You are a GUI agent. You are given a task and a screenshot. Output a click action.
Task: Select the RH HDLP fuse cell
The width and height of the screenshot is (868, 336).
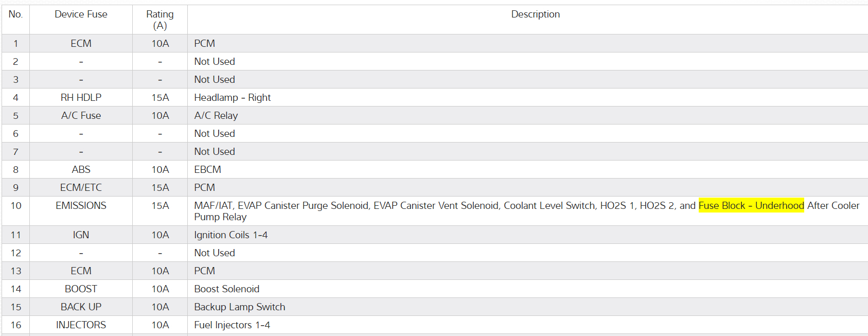(x=81, y=98)
